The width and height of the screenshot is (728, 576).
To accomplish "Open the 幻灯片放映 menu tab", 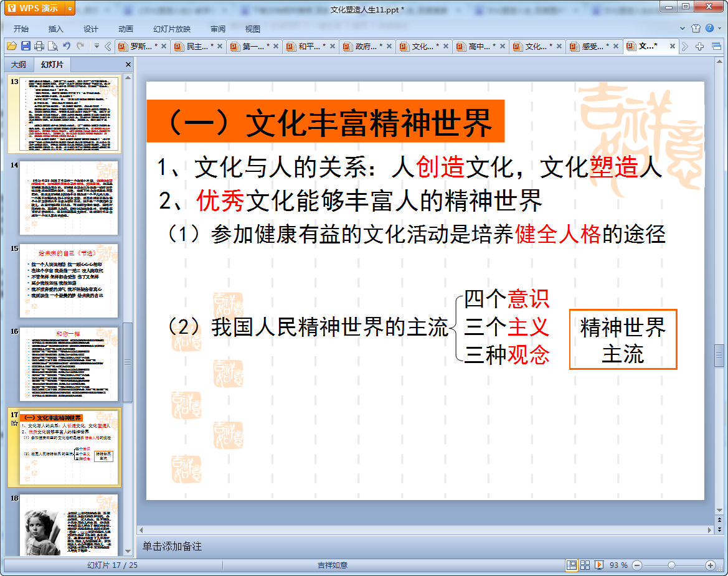I will (172, 29).
